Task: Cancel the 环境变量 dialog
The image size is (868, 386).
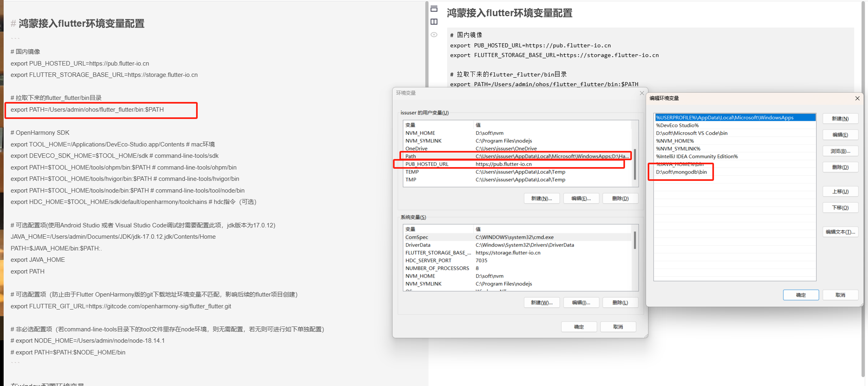Action: (618, 327)
